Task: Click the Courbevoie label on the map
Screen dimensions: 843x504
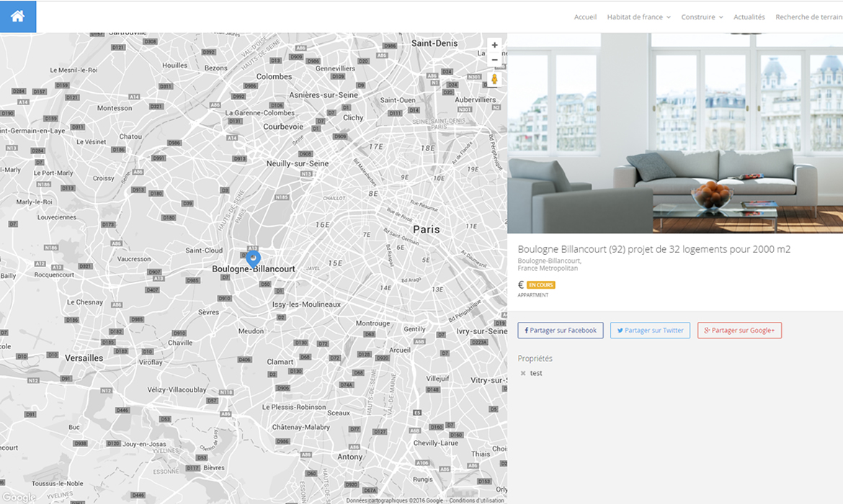Action: 283,127
